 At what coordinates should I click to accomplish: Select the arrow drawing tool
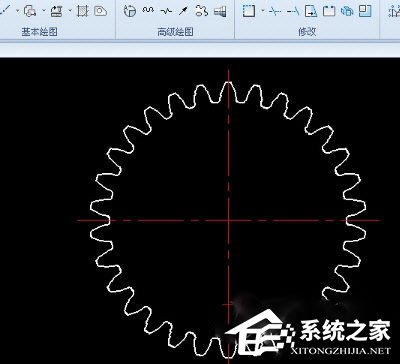click(x=184, y=11)
